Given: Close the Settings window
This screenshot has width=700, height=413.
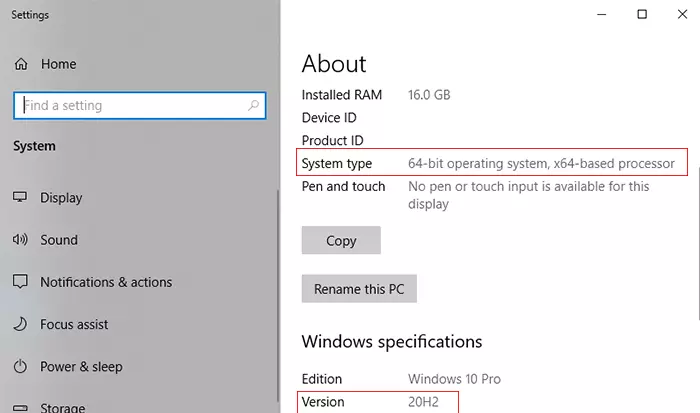Looking at the screenshot, I should [682, 14].
